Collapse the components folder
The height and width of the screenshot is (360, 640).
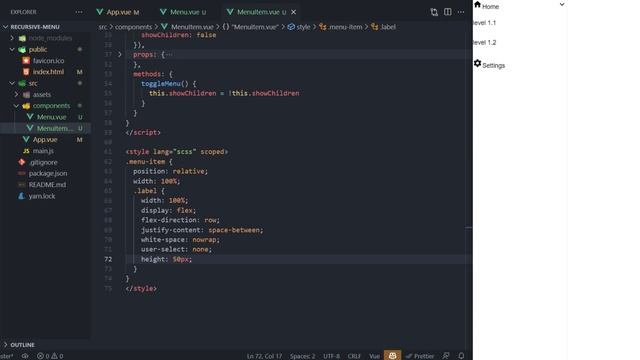[x=16, y=106]
